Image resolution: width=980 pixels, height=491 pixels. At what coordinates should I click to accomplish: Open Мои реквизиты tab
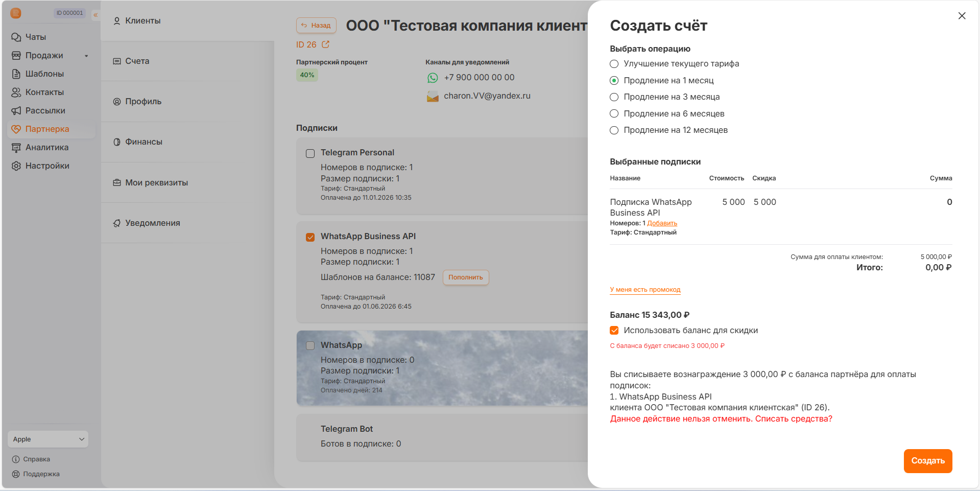(x=157, y=183)
